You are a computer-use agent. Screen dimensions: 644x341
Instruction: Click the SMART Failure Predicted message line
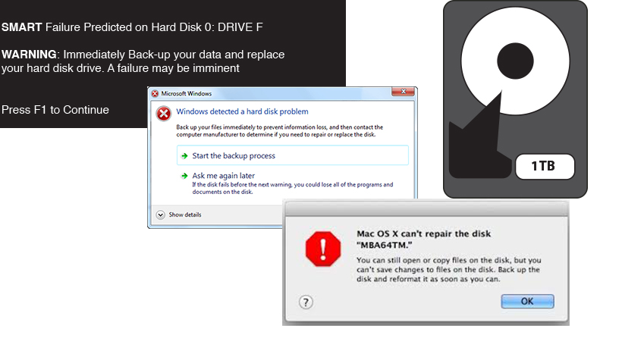[x=132, y=27]
